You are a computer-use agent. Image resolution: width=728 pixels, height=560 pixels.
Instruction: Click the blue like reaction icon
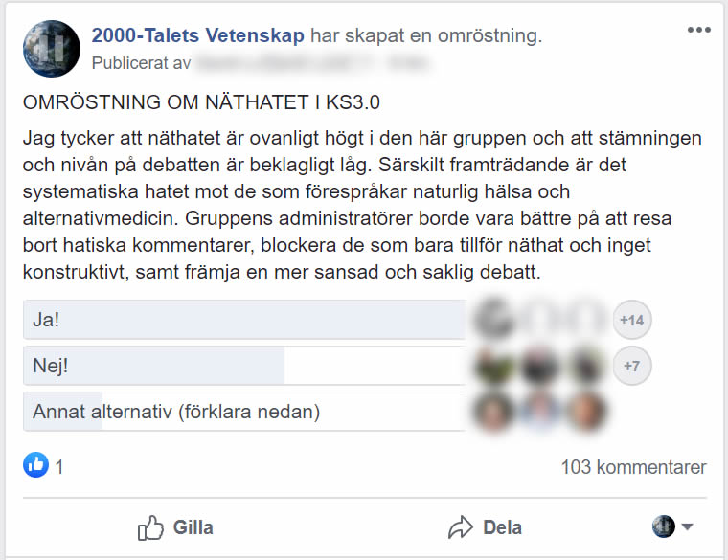click(36, 467)
